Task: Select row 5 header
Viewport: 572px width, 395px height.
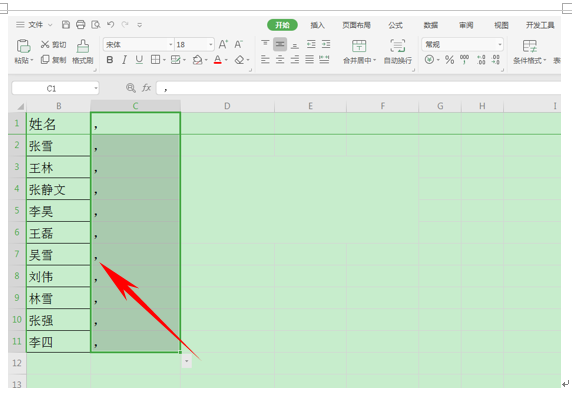Action: (x=17, y=210)
